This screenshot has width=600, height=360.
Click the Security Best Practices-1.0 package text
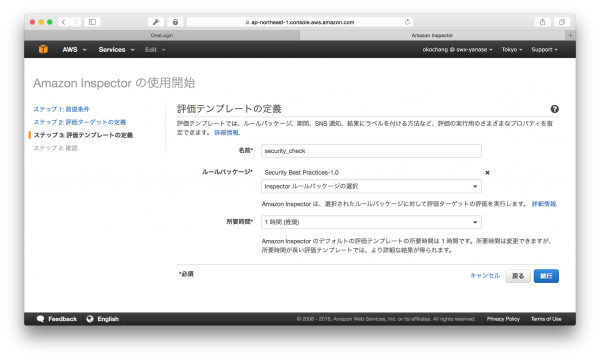[x=302, y=173]
